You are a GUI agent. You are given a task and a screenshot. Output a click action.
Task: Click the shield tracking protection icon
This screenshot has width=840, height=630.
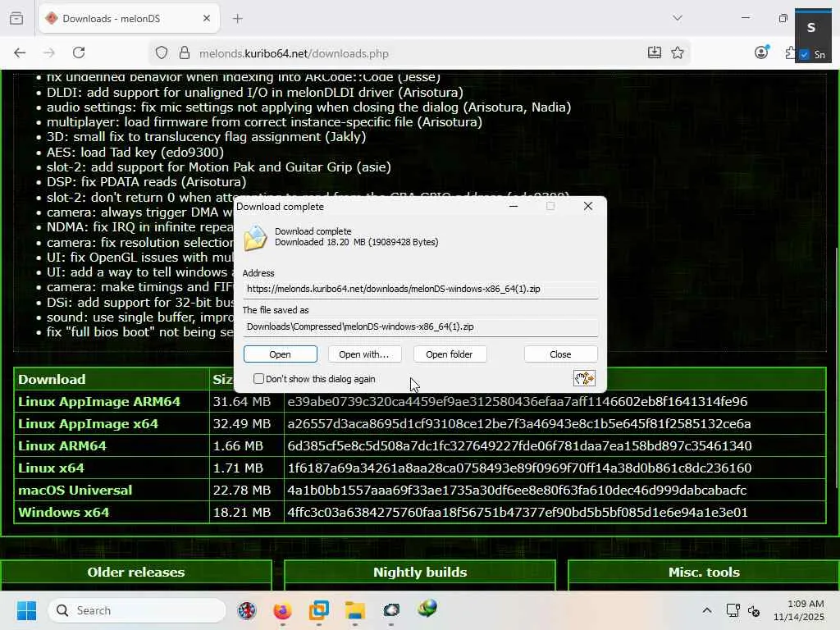tap(162, 53)
